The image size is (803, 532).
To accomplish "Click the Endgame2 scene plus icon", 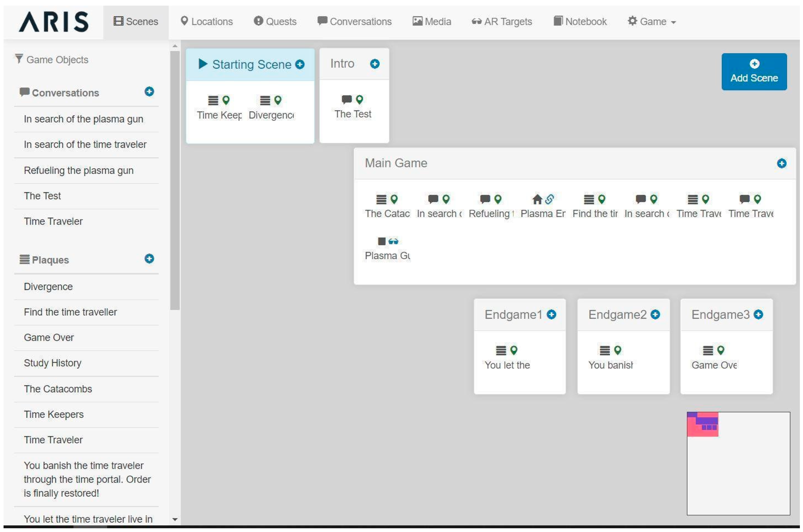I will pyautogui.click(x=655, y=315).
